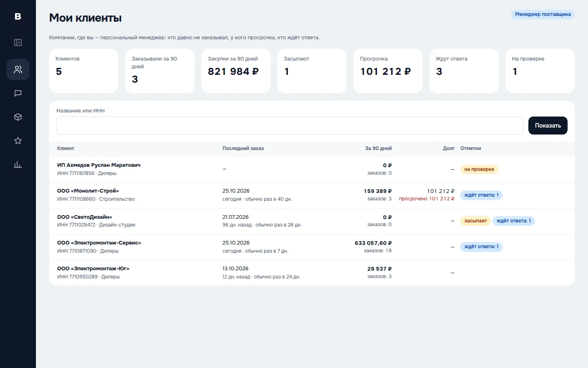Viewport: 588px width, 368px height.
Task: Select the «Заказывали за 90 дней» card
Action: [x=160, y=71]
